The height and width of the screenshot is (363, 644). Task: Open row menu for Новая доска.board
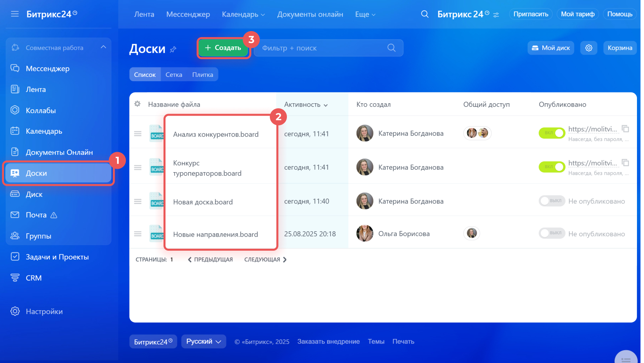pyautogui.click(x=138, y=202)
